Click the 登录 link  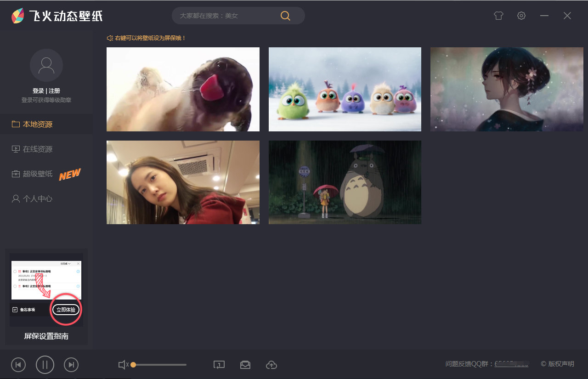pos(38,91)
